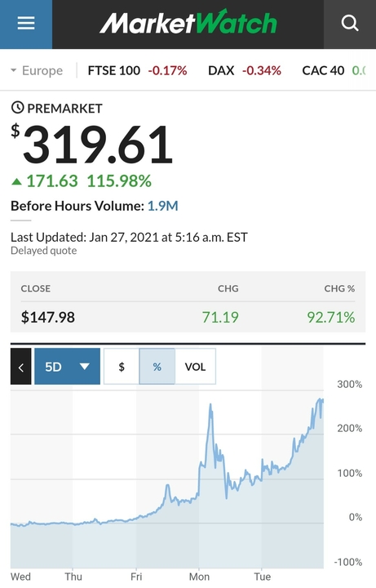Click the Tue label on chart axis
The width and height of the screenshot is (376, 588).
[262, 577]
